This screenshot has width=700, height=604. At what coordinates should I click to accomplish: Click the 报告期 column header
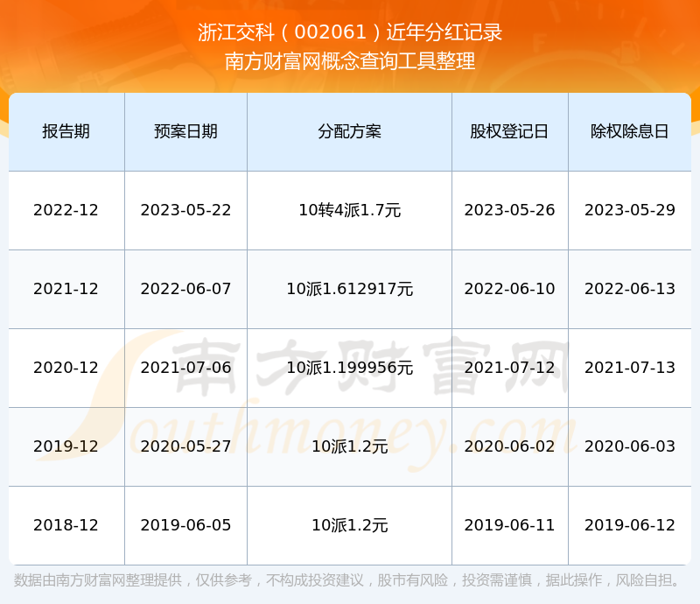tap(66, 132)
